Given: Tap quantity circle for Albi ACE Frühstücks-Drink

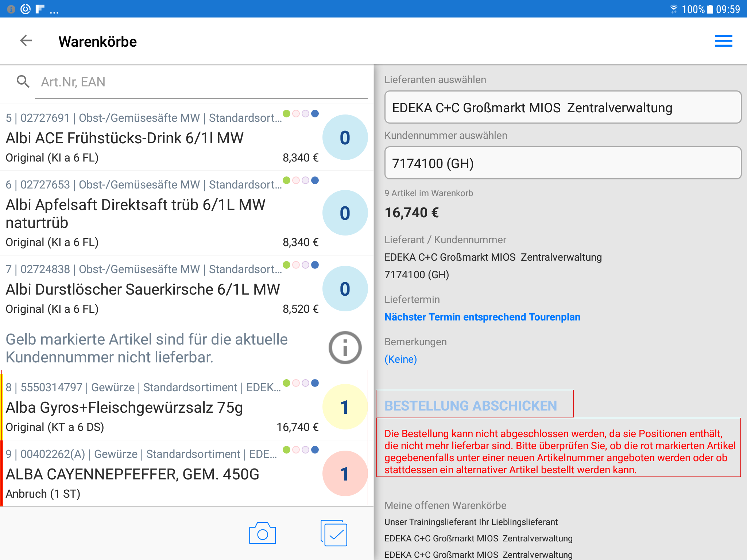Looking at the screenshot, I should (x=345, y=137).
